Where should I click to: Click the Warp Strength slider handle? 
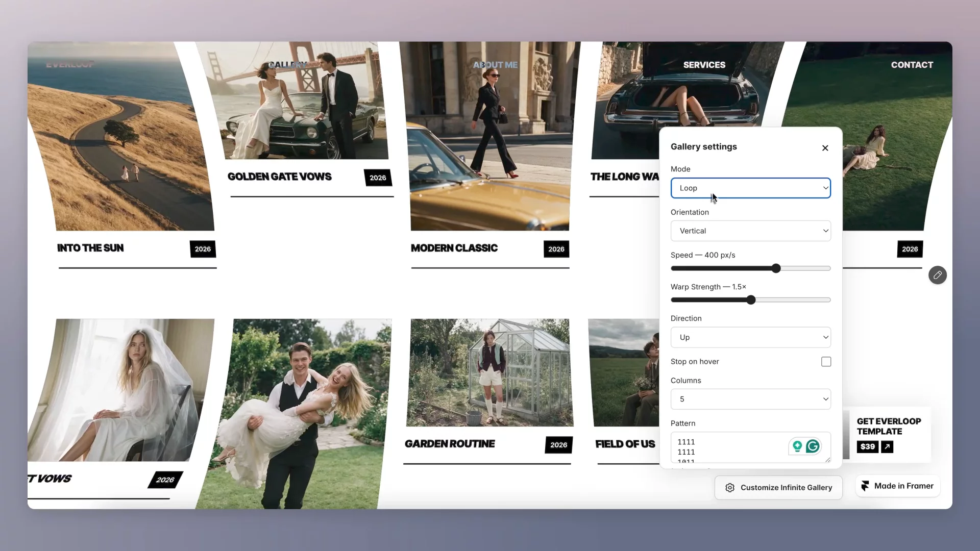tap(750, 300)
